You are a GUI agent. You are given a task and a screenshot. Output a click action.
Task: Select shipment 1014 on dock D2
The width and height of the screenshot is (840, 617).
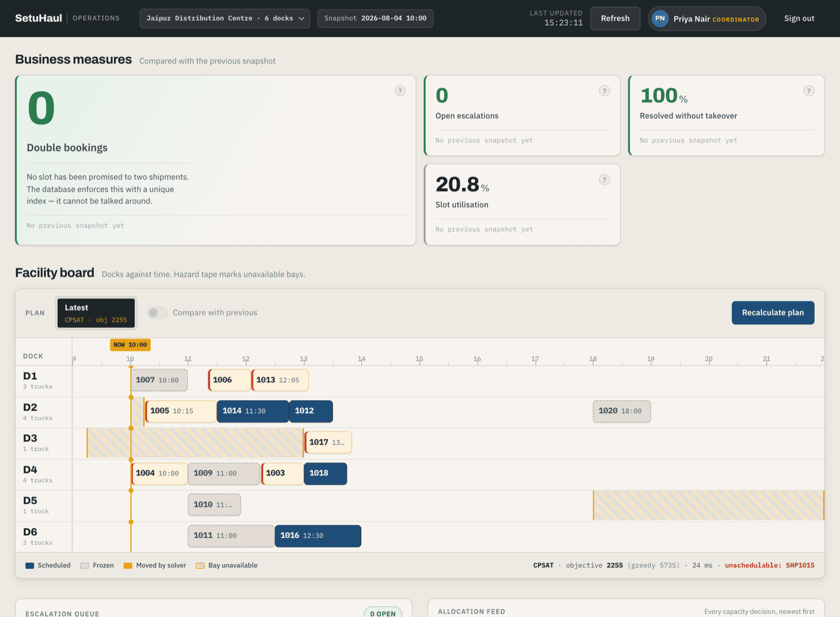point(253,411)
